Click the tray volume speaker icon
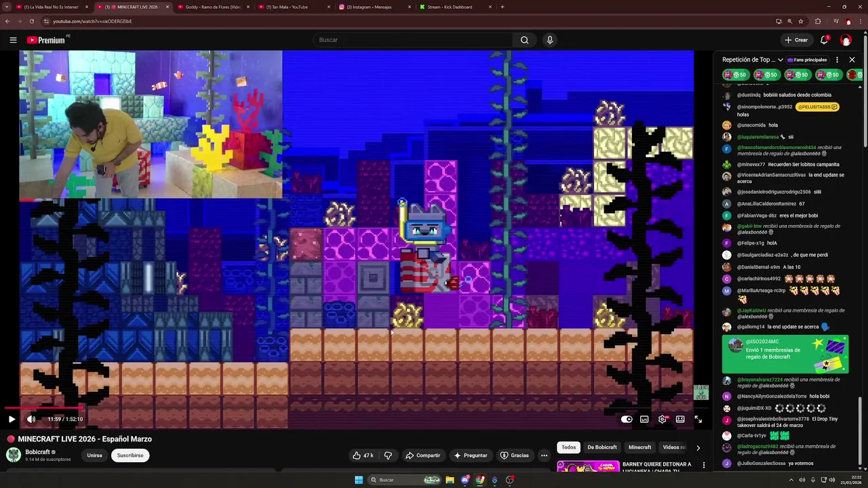868x488 pixels. [x=802, y=480]
